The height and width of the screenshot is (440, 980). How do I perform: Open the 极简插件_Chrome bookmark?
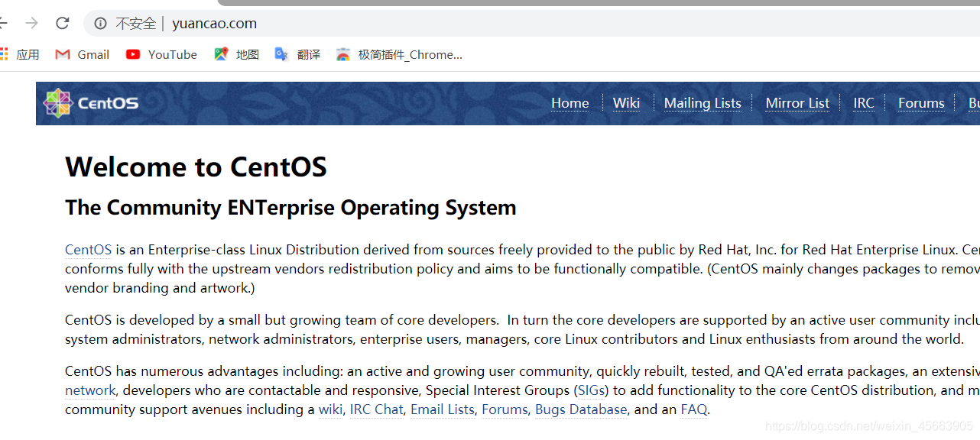[399, 54]
